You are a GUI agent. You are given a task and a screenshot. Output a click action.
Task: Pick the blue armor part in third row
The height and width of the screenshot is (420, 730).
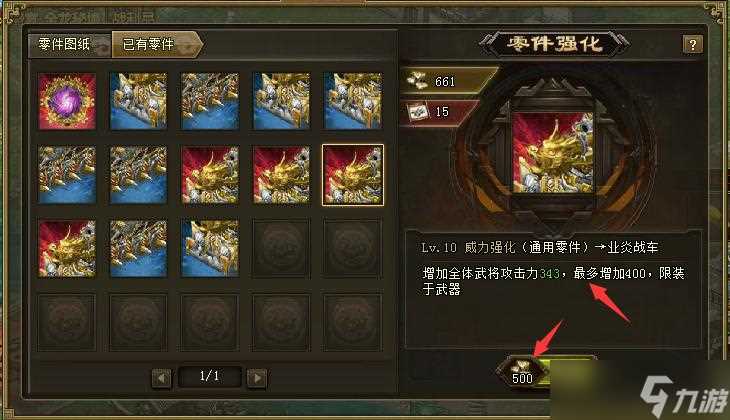click(210, 249)
